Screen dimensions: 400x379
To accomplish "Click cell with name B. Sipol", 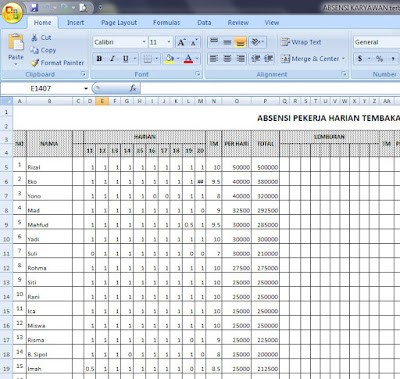I will (x=49, y=352).
